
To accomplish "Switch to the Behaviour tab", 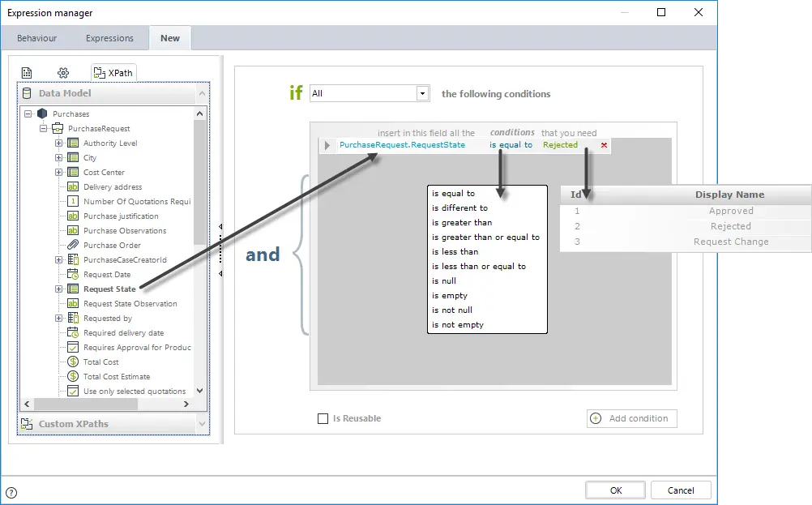I will pyautogui.click(x=36, y=38).
